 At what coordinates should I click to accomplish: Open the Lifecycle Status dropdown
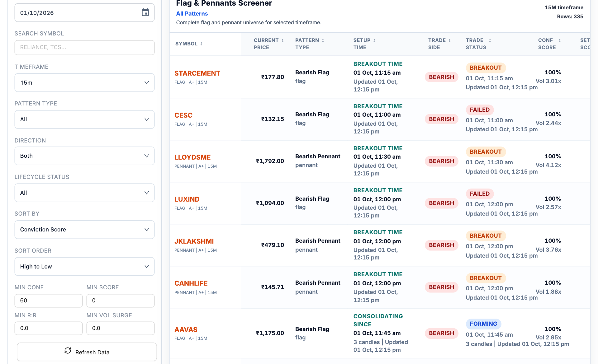point(84,193)
